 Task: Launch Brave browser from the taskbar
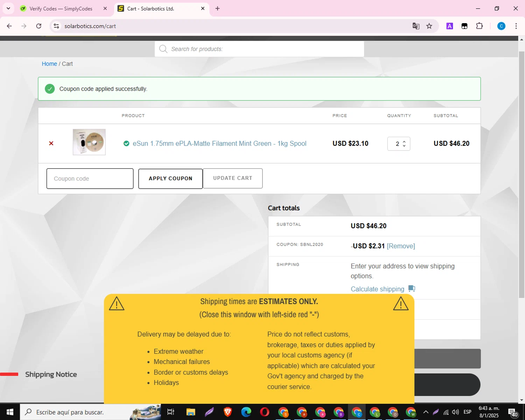(x=227, y=412)
